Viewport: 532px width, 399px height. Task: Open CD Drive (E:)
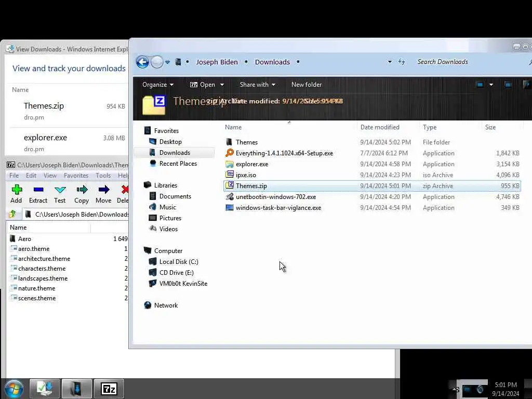pos(177,272)
